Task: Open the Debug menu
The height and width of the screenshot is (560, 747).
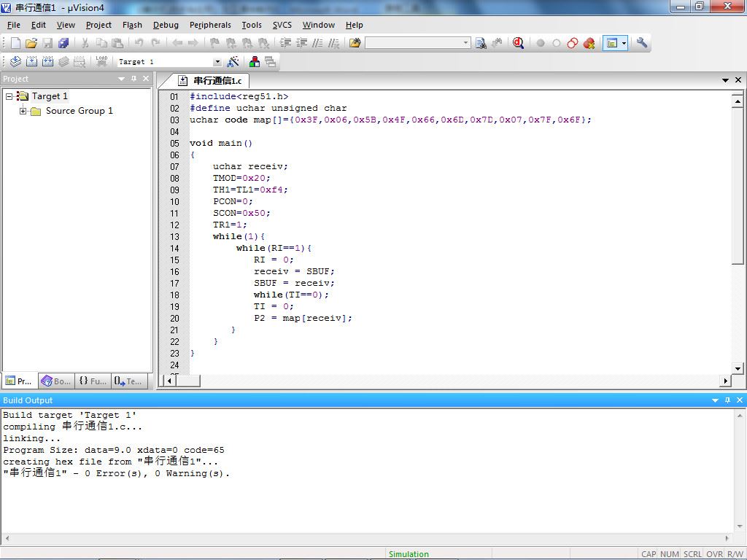Action: point(166,25)
